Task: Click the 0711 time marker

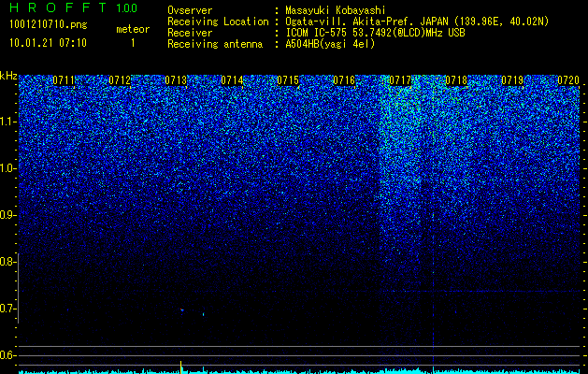Action: coord(64,80)
